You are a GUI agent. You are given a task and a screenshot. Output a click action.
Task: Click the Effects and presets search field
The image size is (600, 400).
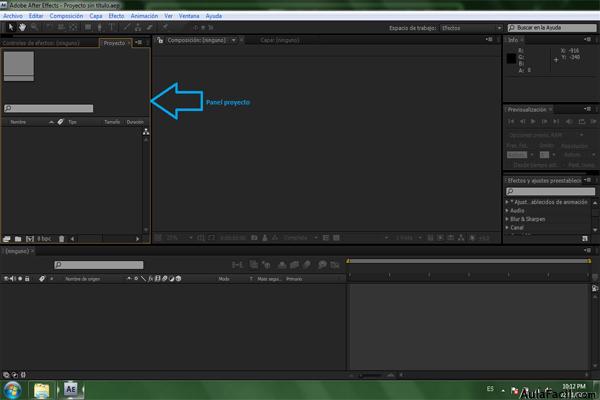(x=550, y=191)
